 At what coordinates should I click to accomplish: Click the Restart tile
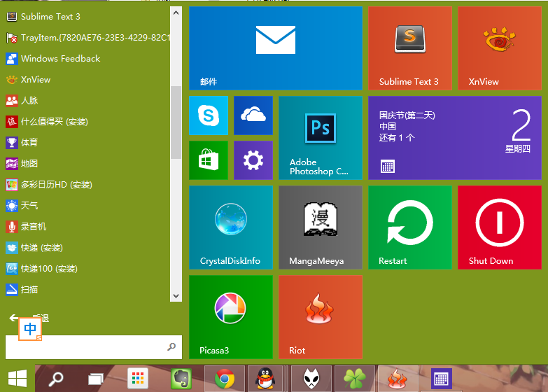(409, 227)
